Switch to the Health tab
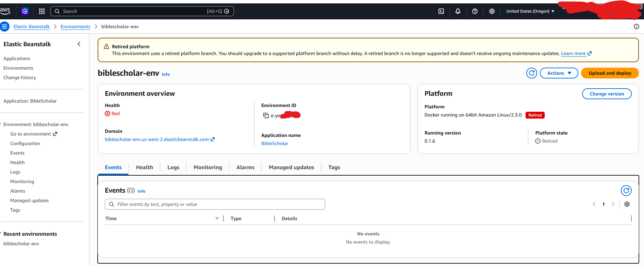The width and height of the screenshot is (644, 266). click(145, 167)
